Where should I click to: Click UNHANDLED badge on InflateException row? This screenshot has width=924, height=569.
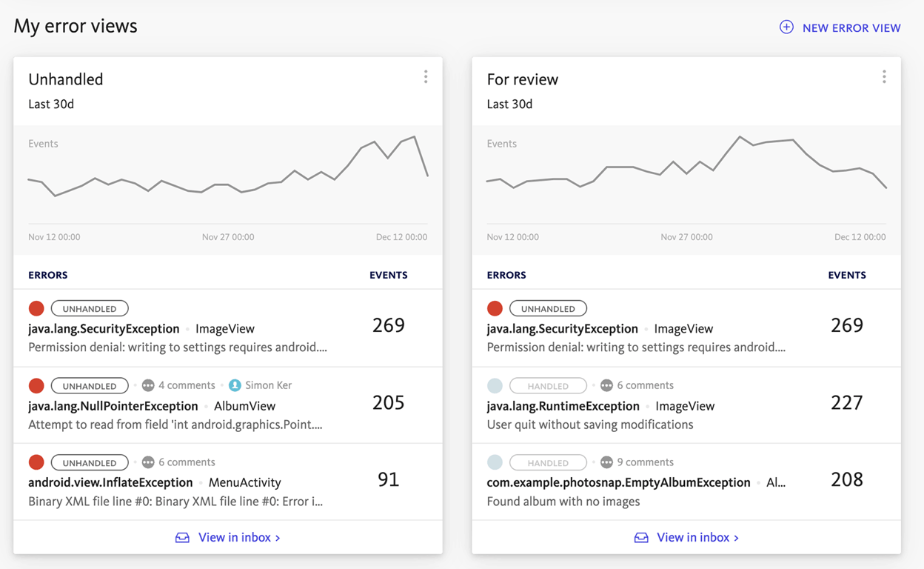click(x=90, y=462)
